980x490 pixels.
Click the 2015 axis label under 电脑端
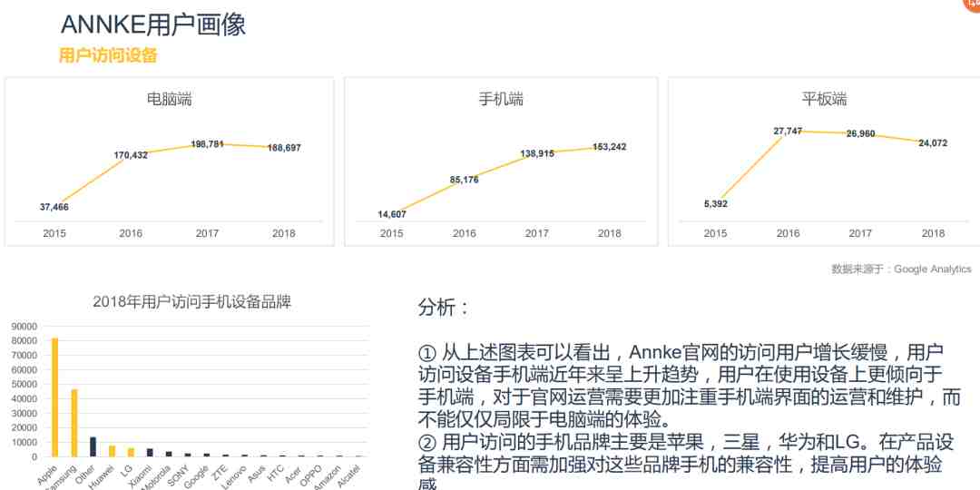tap(54, 234)
